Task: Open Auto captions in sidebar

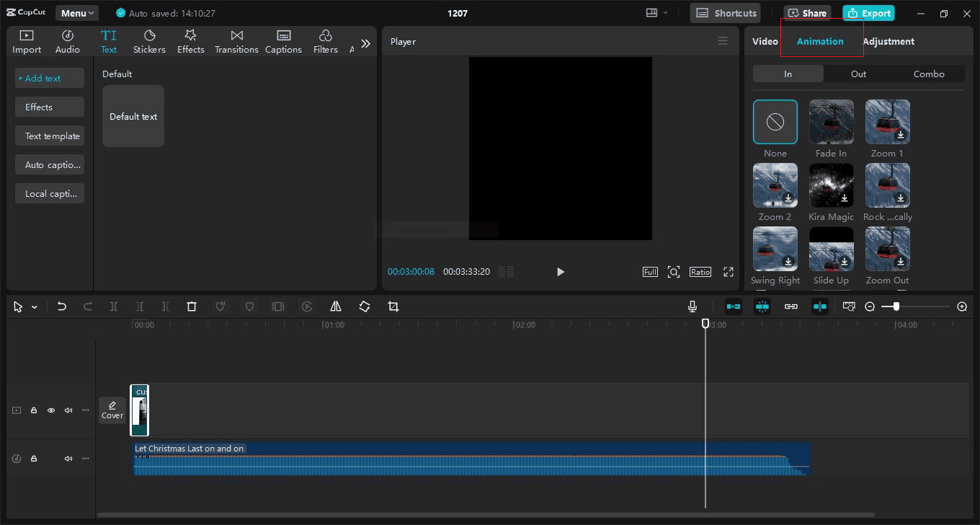Action: (50, 164)
